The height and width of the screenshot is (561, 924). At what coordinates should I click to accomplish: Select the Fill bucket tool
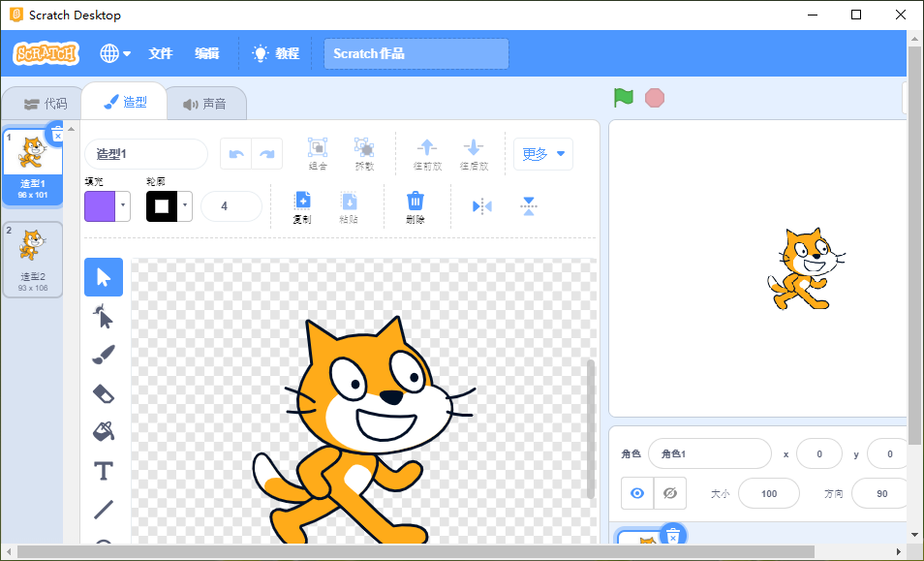coord(104,431)
